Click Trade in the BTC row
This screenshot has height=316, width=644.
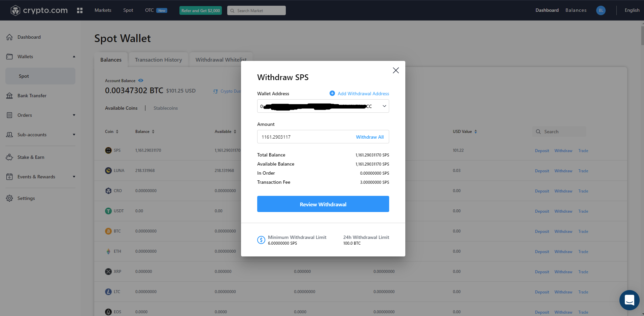583,232
